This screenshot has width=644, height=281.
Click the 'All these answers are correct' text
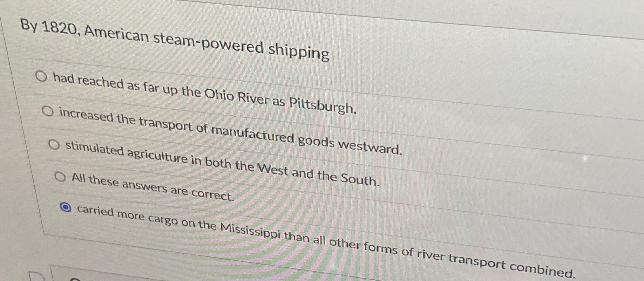coord(151,187)
